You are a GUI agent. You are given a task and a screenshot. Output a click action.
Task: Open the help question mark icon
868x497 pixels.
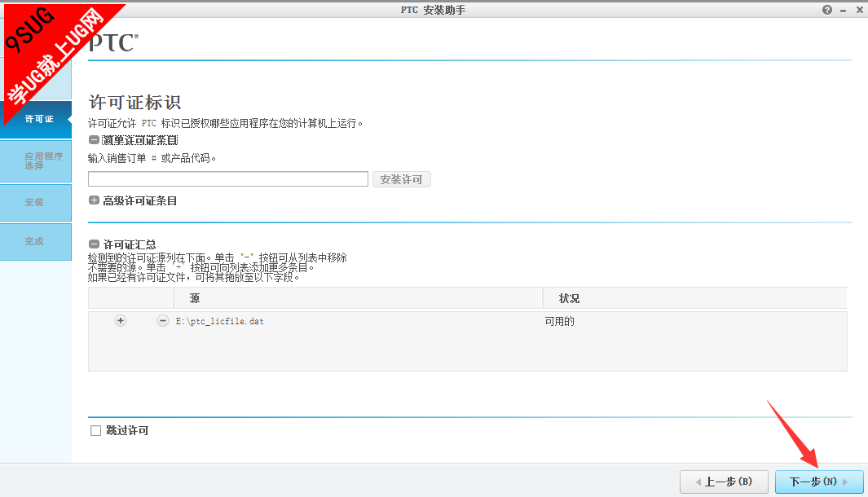coord(827,10)
